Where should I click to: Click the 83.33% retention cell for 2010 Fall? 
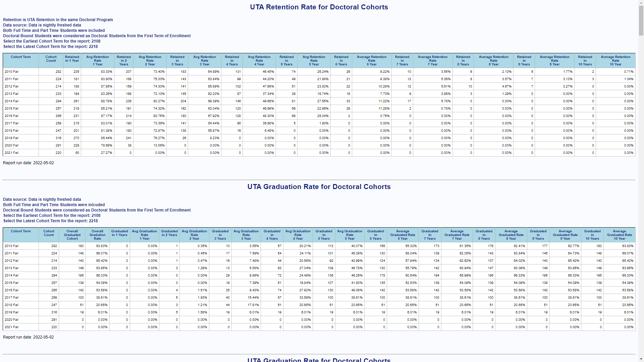tap(106, 72)
